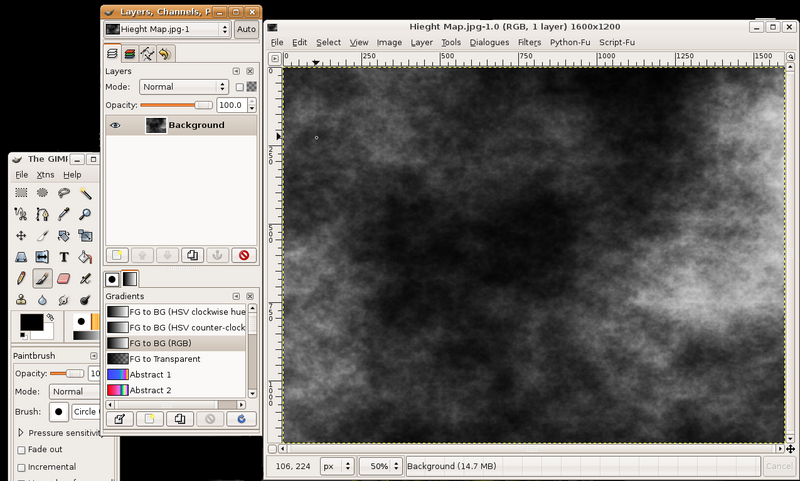
Task: Open the Xtns menu in toolbox
Action: 45,175
